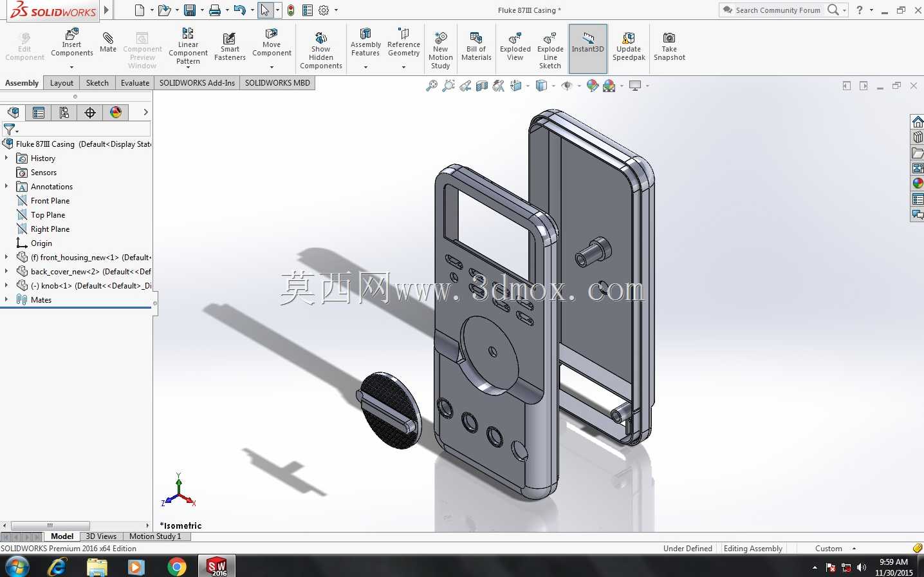The height and width of the screenshot is (577, 924).
Task: Toggle the Instant3D button
Action: (x=588, y=49)
